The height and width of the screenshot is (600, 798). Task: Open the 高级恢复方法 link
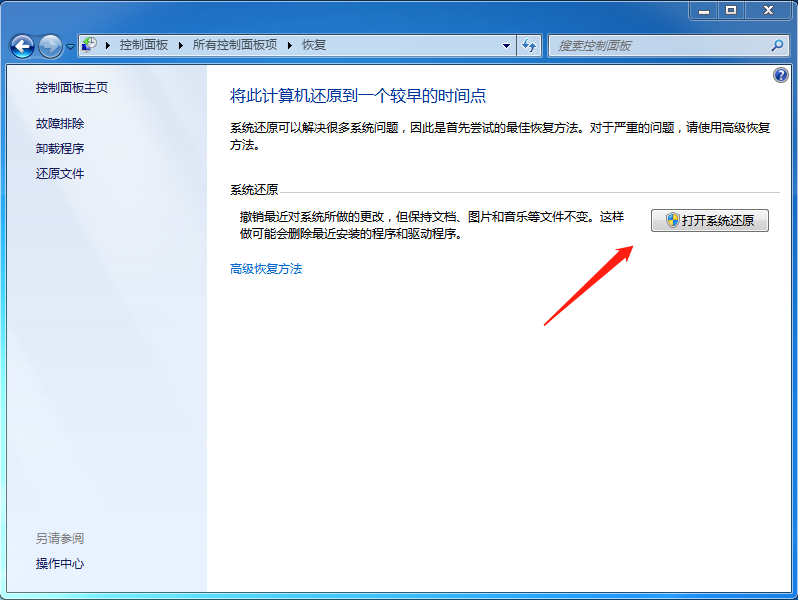click(x=266, y=269)
